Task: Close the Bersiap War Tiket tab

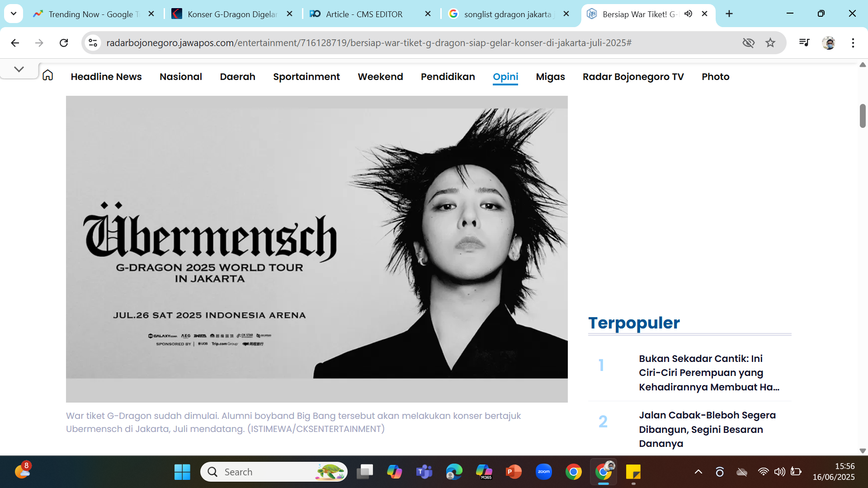Action: (704, 14)
